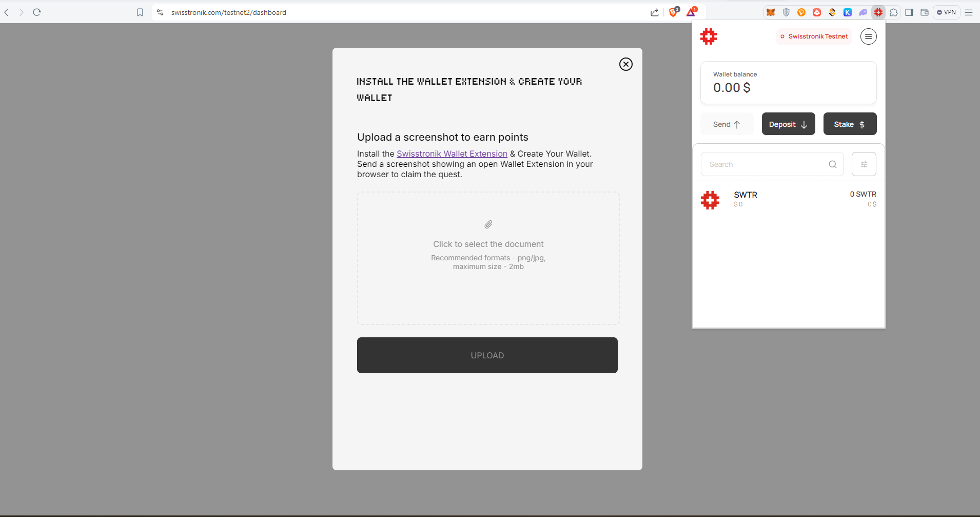This screenshot has width=980, height=517.
Task: Open the wallet hamburger menu
Action: (868, 36)
